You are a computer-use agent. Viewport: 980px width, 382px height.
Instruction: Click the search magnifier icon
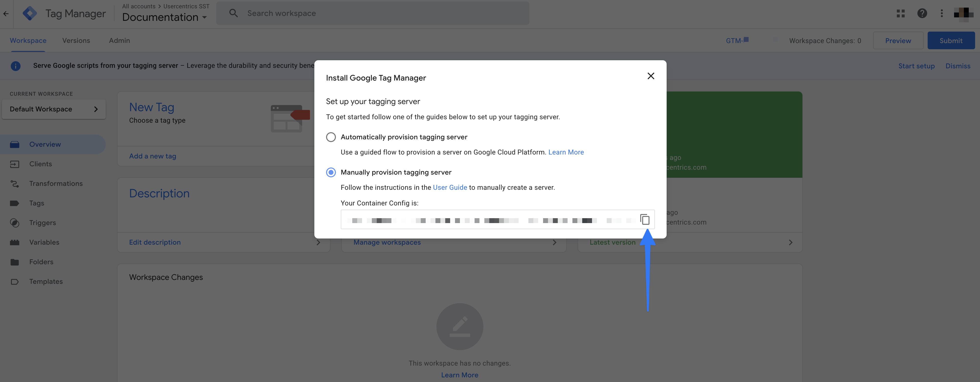point(234,13)
